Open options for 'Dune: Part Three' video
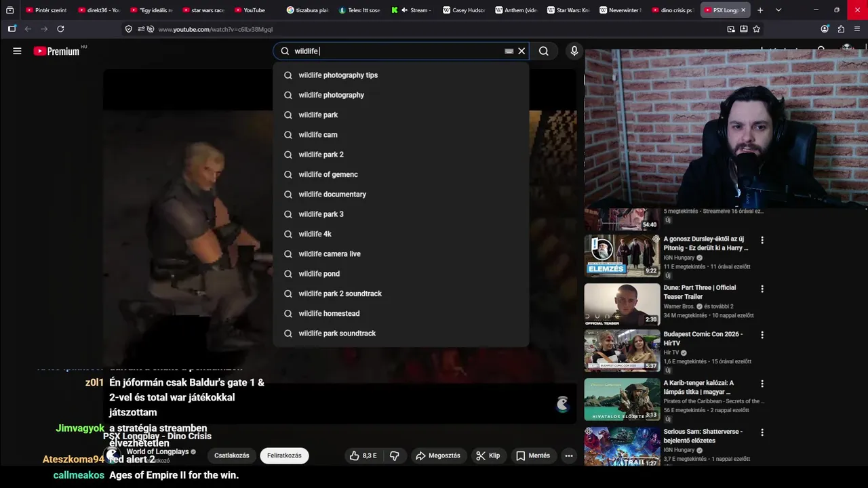The width and height of the screenshot is (868, 488). (x=762, y=289)
